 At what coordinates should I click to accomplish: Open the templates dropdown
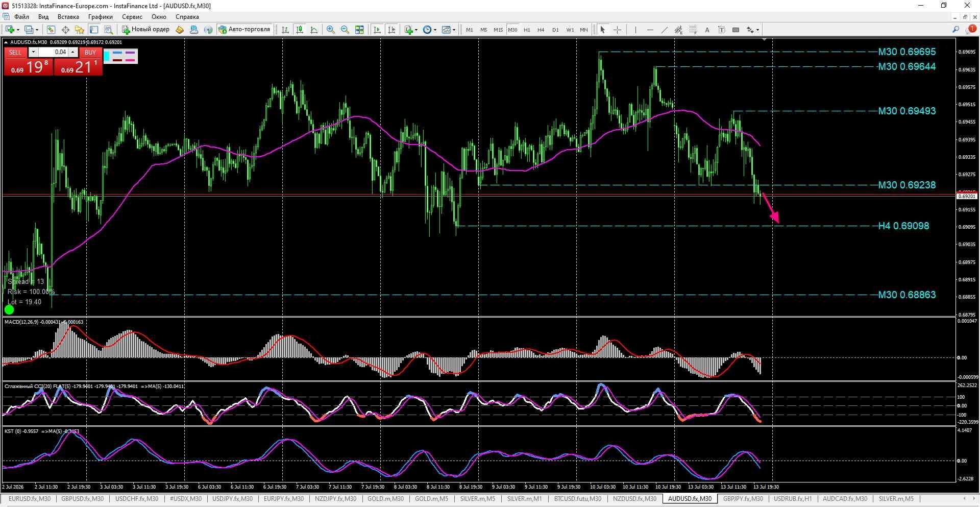click(449, 30)
